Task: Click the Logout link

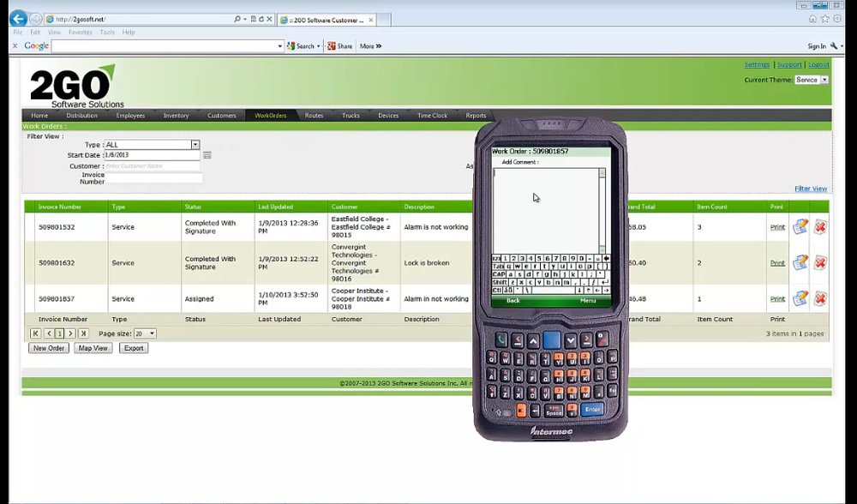Action: click(818, 64)
